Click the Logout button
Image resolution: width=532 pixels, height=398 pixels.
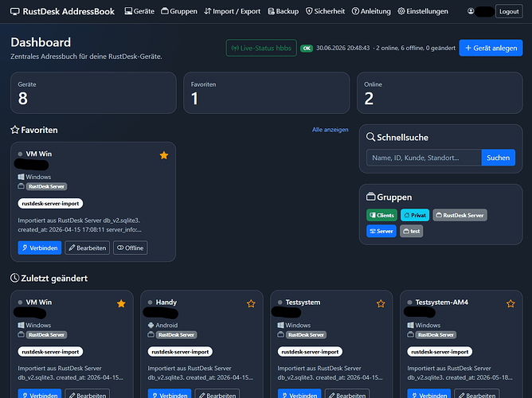[509, 11]
